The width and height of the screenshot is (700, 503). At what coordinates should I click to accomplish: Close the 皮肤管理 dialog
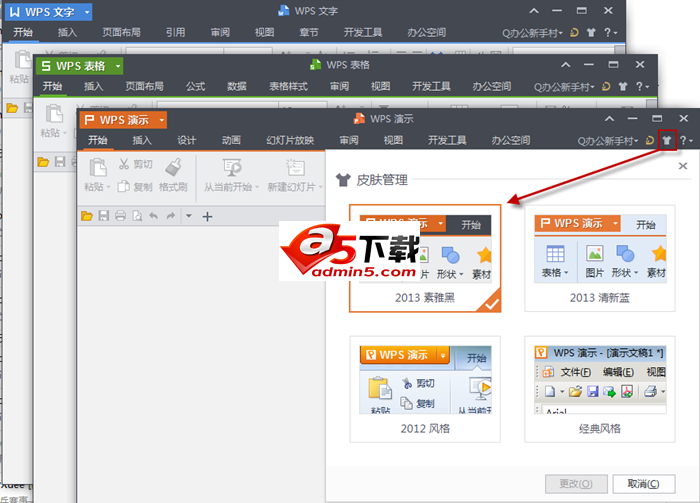tap(683, 166)
